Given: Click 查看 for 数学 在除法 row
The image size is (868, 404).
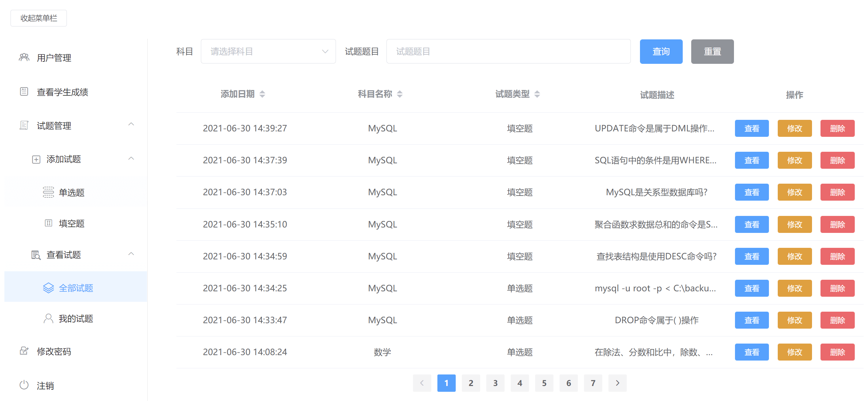Looking at the screenshot, I should (752, 352).
